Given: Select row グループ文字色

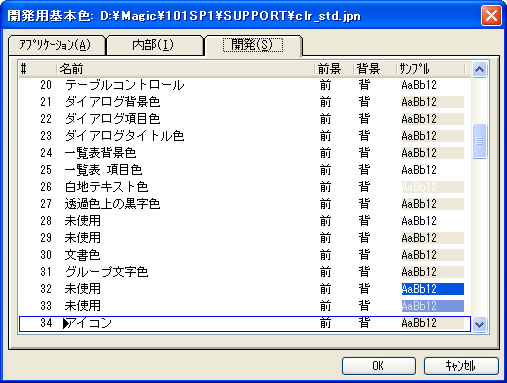Looking at the screenshot, I should [x=245, y=272].
